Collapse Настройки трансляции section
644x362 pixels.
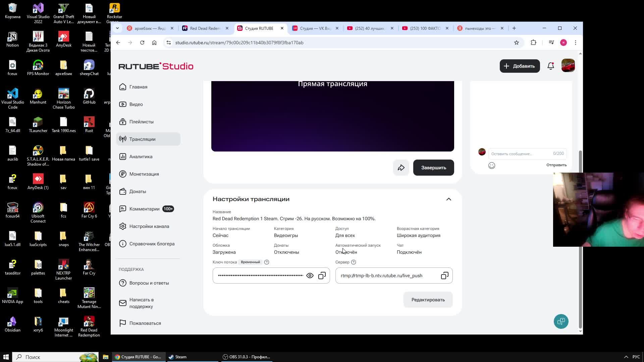tap(449, 199)
